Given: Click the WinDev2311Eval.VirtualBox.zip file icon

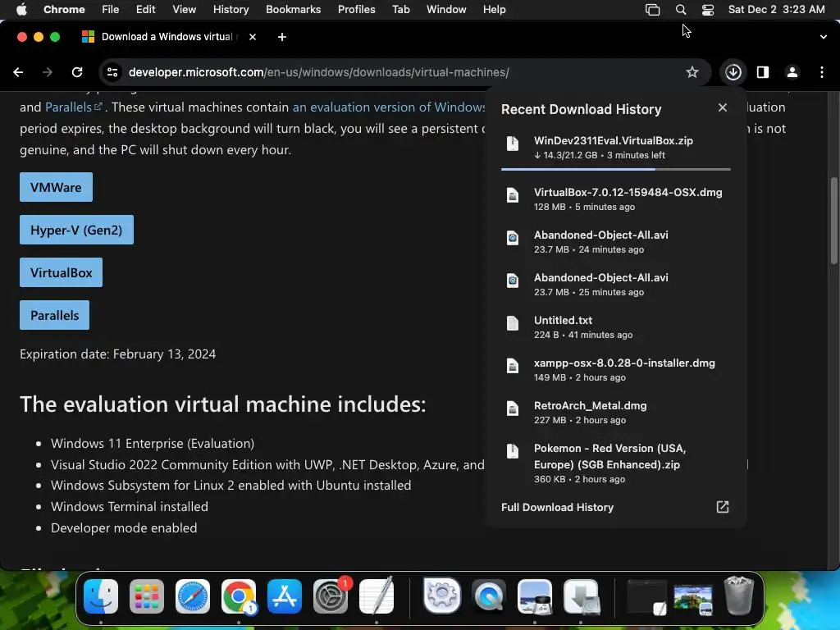Looking at the screenshot, I should point(513,144).
